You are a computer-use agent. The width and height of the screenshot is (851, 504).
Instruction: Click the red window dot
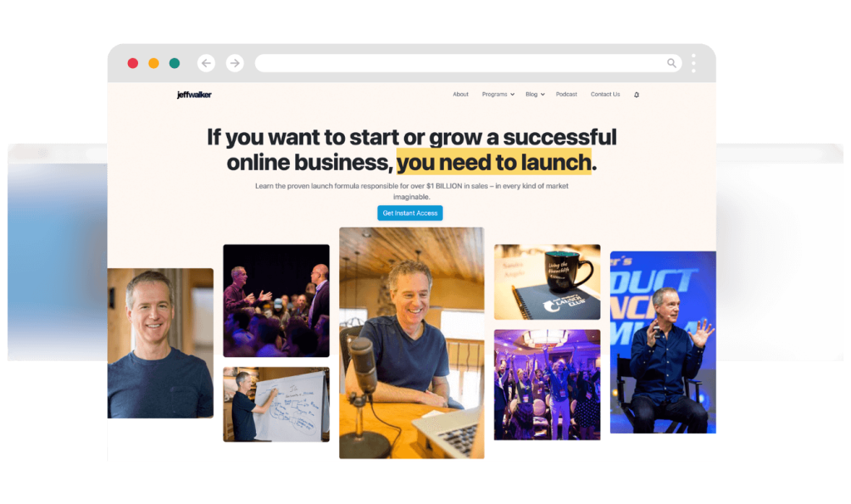[x=132, y=63]
